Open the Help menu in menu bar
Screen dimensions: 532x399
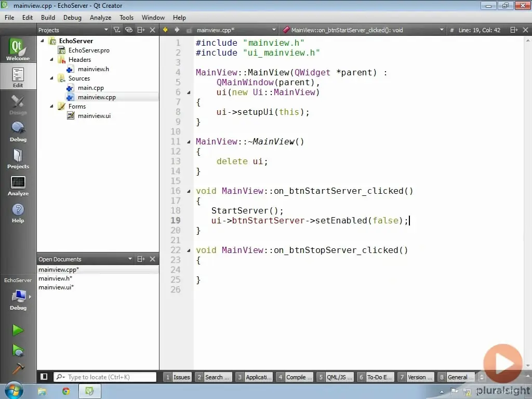(179, 17)
